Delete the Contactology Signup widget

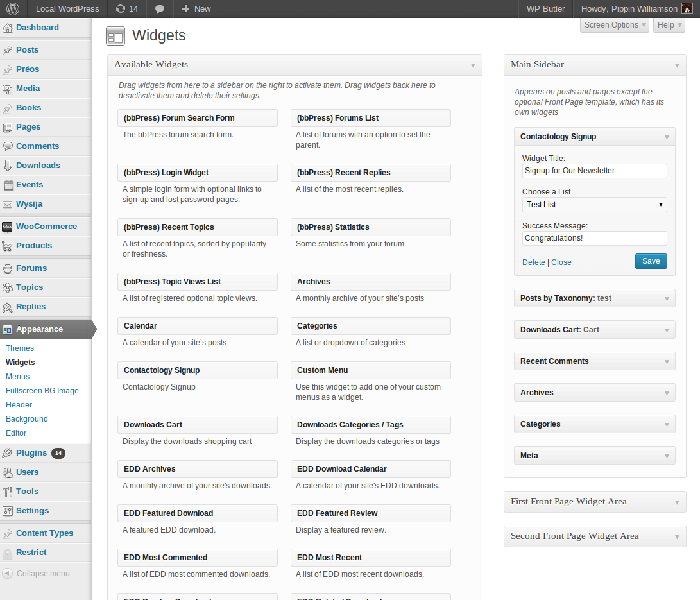(533, 262)
